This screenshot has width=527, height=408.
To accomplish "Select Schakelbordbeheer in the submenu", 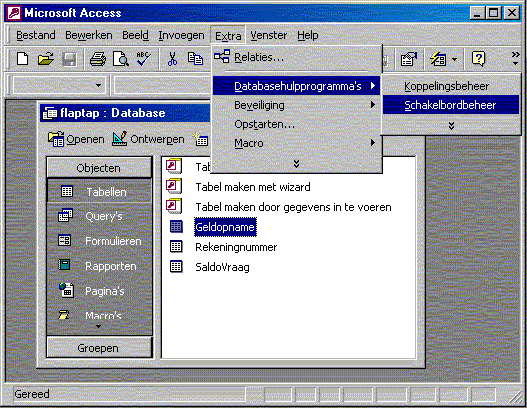I will pos(451,105).
